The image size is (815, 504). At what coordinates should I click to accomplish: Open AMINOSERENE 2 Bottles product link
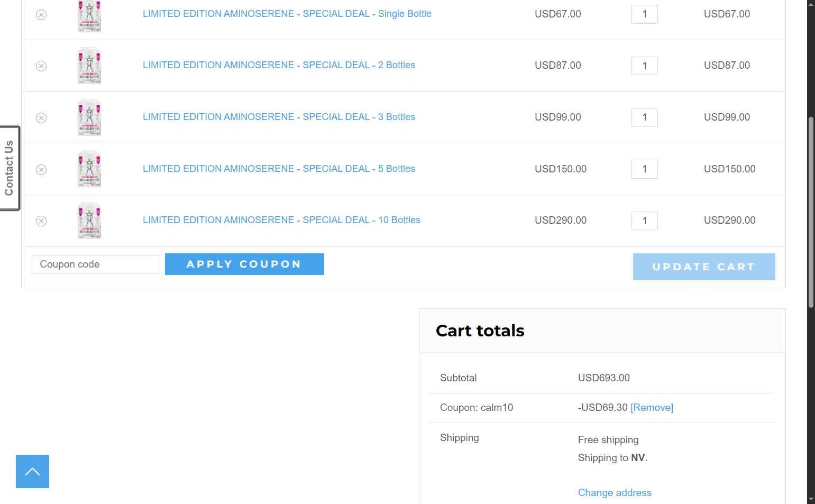tap(279, 65)
